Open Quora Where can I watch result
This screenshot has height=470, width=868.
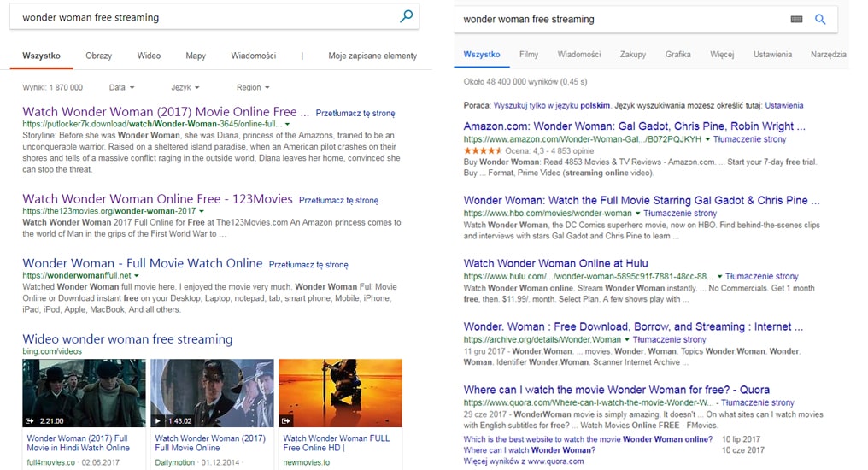pyautogui.click(x=617, y=390)
